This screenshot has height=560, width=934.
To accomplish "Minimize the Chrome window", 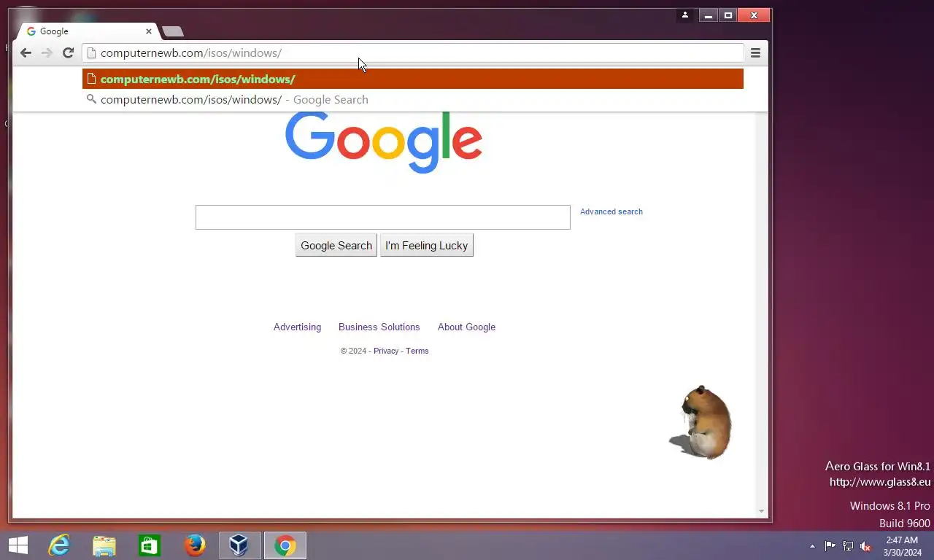I will pyautogui.click(x=708, y=15).
